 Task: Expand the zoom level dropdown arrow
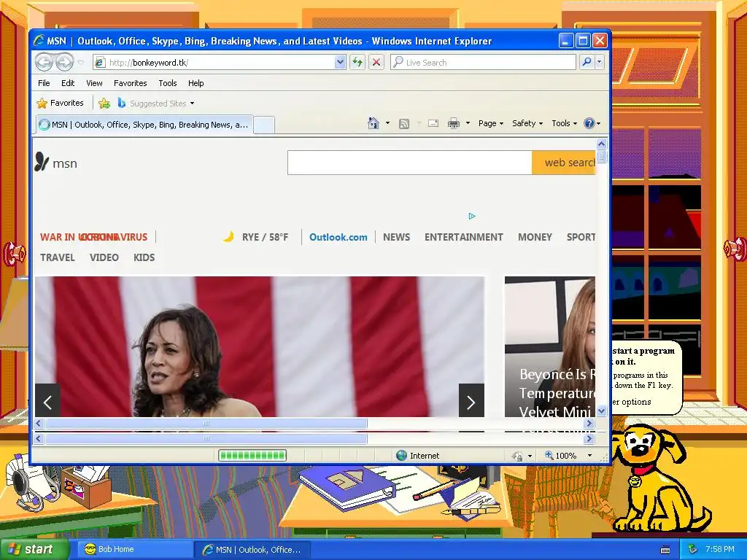589,456
